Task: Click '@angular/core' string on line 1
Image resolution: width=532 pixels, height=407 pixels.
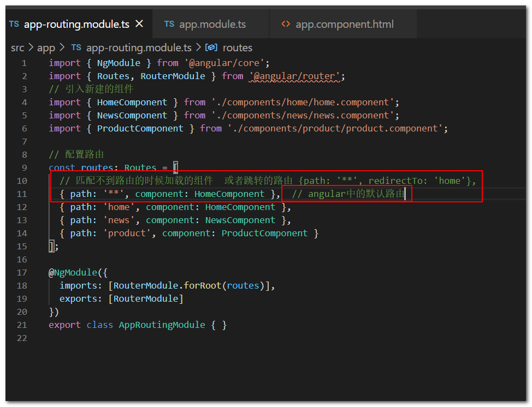Action: coord(224,63)
